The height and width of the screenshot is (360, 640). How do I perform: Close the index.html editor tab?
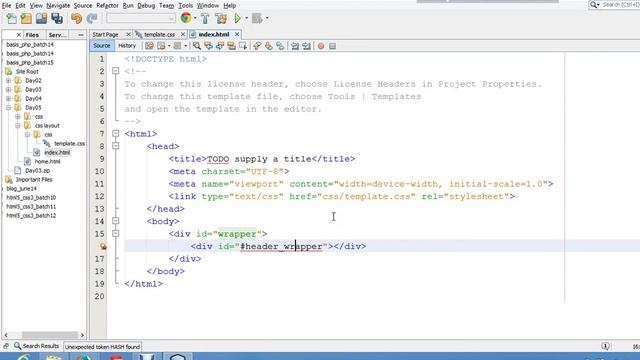point(237,35)
